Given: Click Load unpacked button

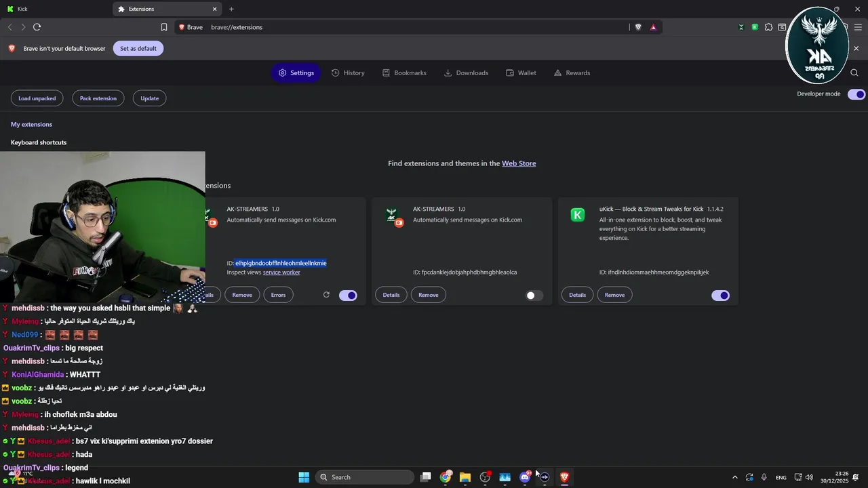Looking at the screenshot, I should (37, 98).
